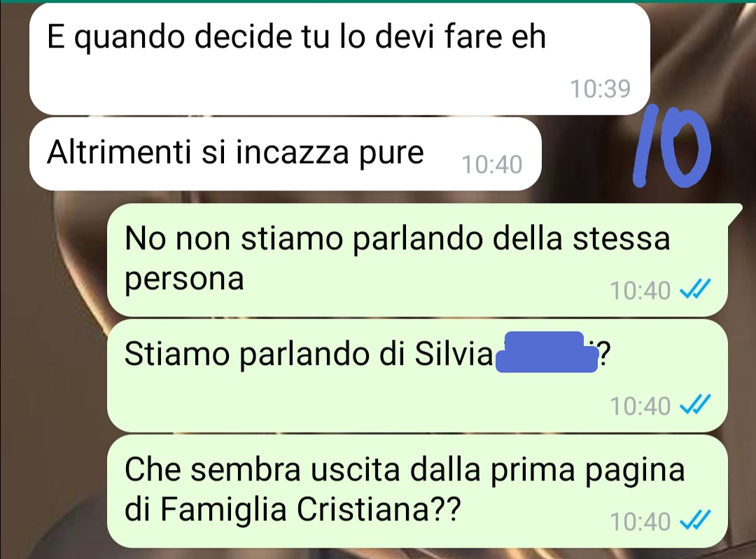Click the 10:39 timestamp
Viewport: 756px width, 559px height.
(601, 89)
